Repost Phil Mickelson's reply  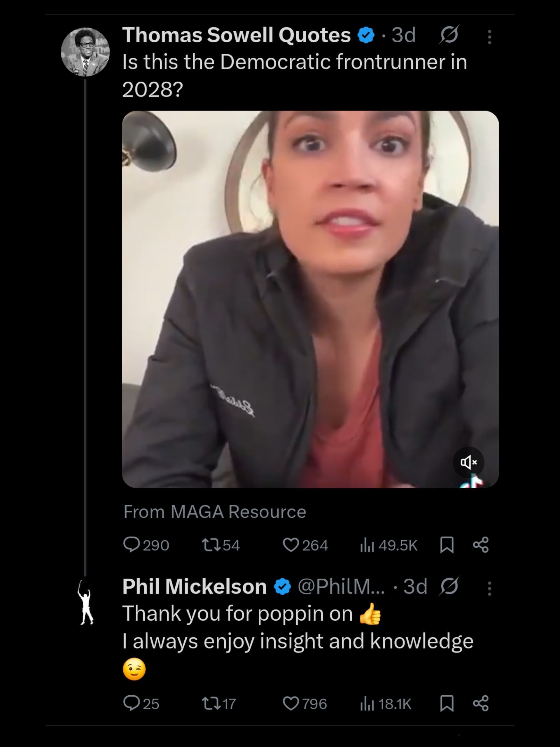click(210, 704)
